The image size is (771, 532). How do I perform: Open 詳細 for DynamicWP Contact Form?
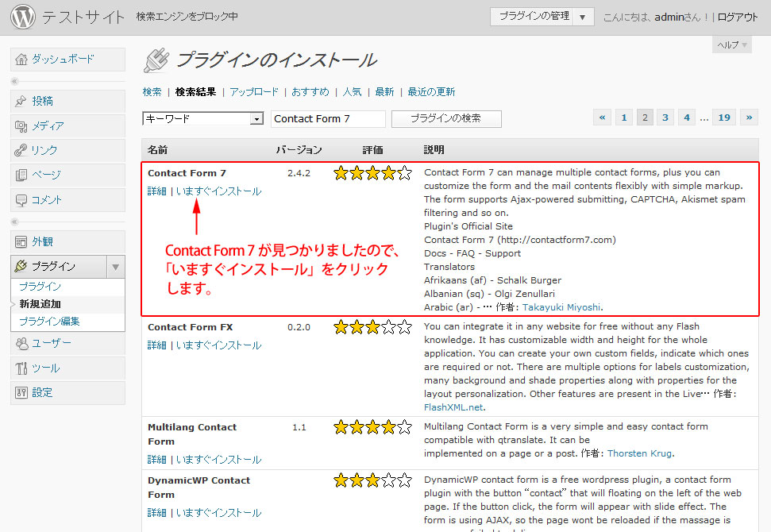pos(157,513)
